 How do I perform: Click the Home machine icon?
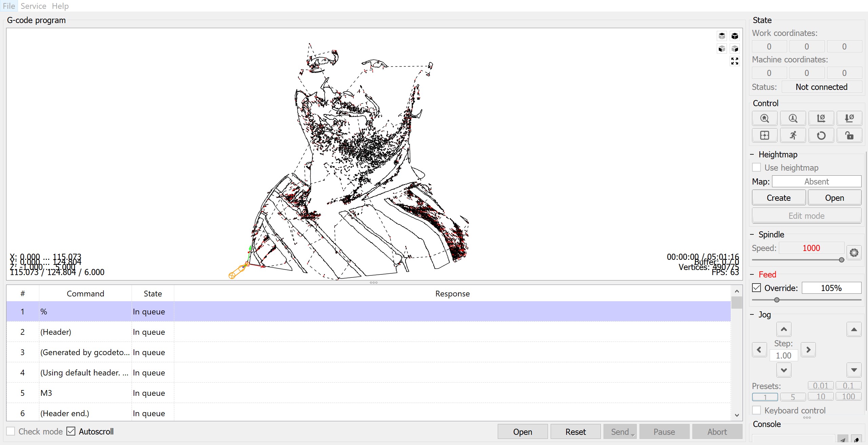pyautogui.click(x=764, y=118)
